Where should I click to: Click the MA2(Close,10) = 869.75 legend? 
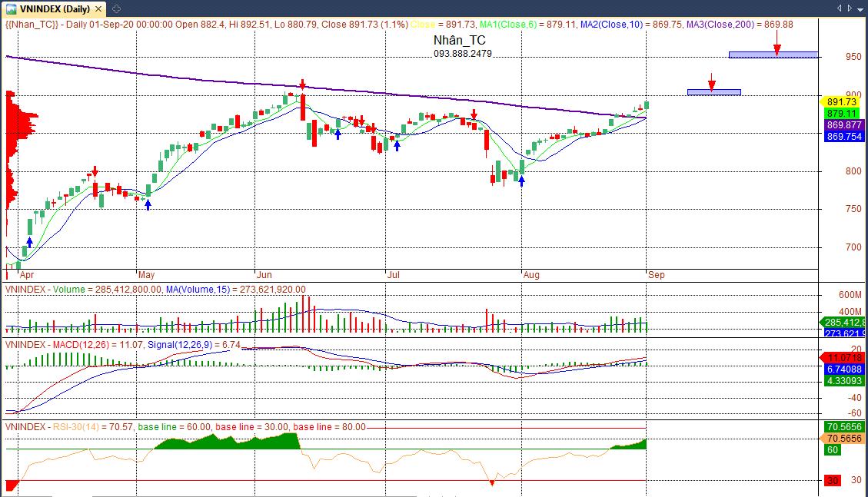(631, 25)
